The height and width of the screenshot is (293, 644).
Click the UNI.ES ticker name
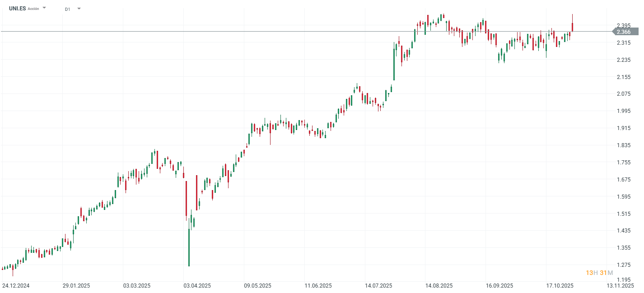pos(17,9)
